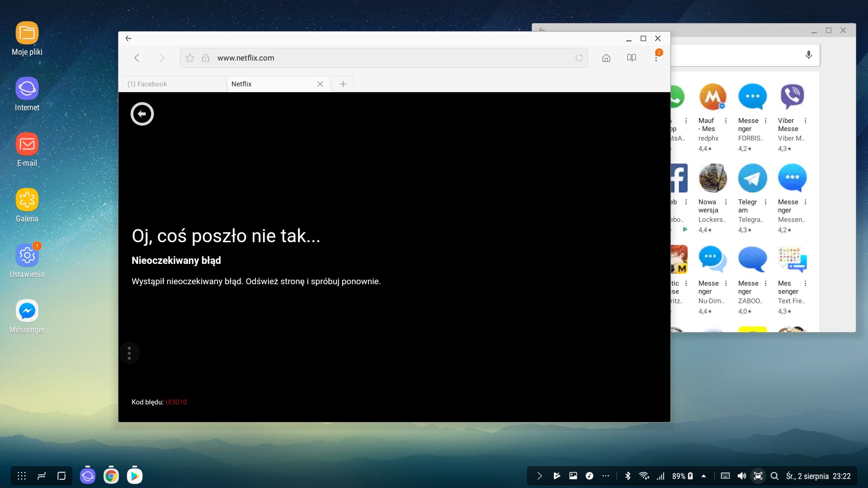Show more notifications ellipsis in tray

pos(606,476)
